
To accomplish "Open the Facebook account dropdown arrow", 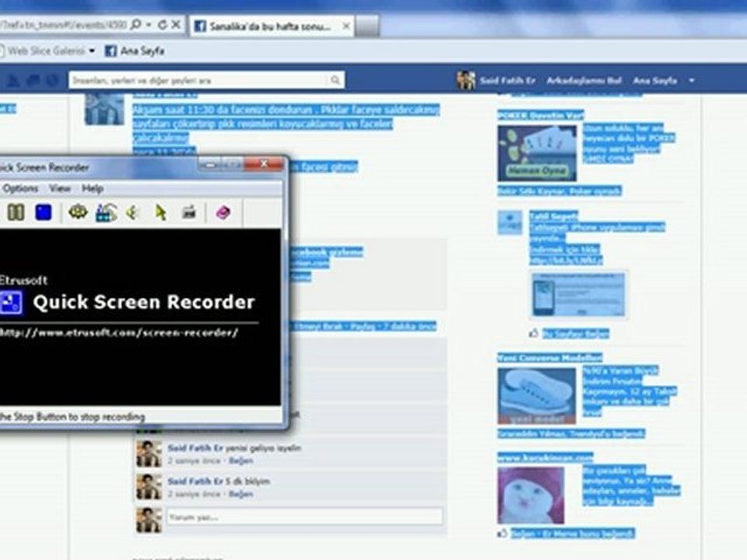I will pyautogui.click(x=692, y=81).
